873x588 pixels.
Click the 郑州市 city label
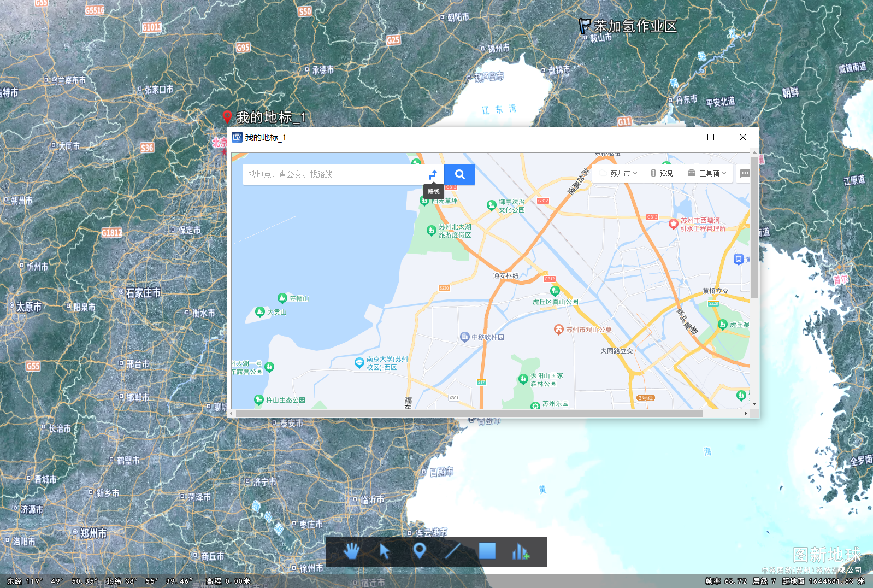(x=93, y=533)
